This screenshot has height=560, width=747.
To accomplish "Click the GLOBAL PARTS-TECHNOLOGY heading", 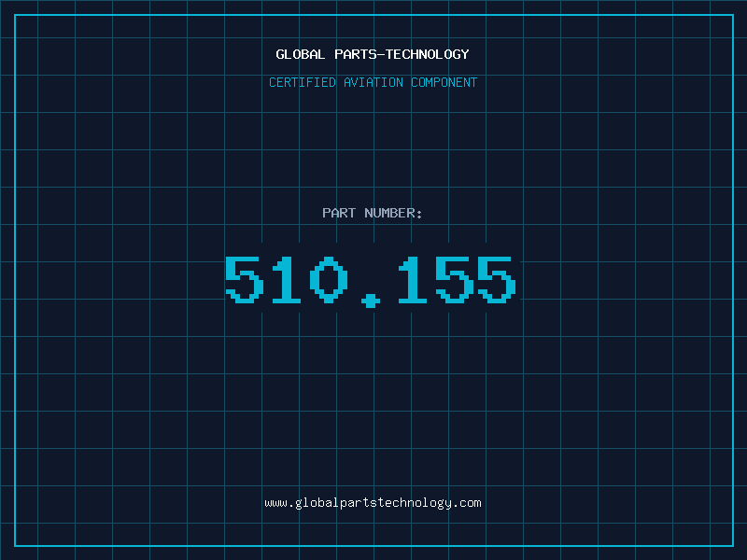I will (373, 54).
